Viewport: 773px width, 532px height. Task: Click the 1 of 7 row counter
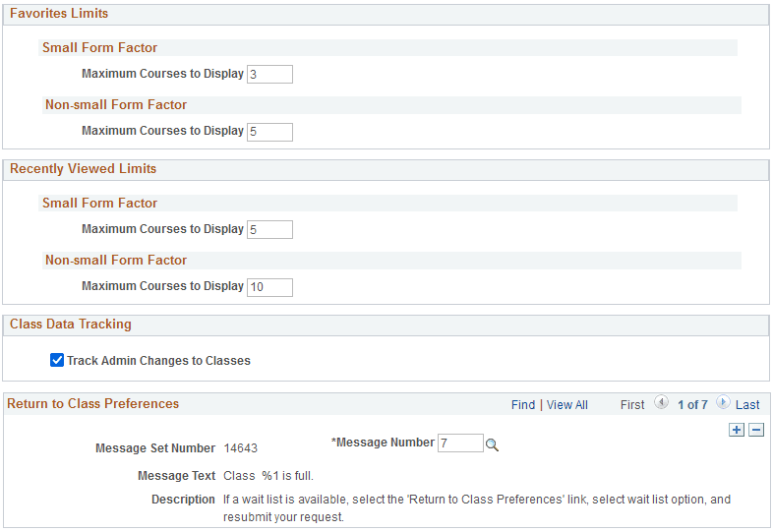(692, 404)
